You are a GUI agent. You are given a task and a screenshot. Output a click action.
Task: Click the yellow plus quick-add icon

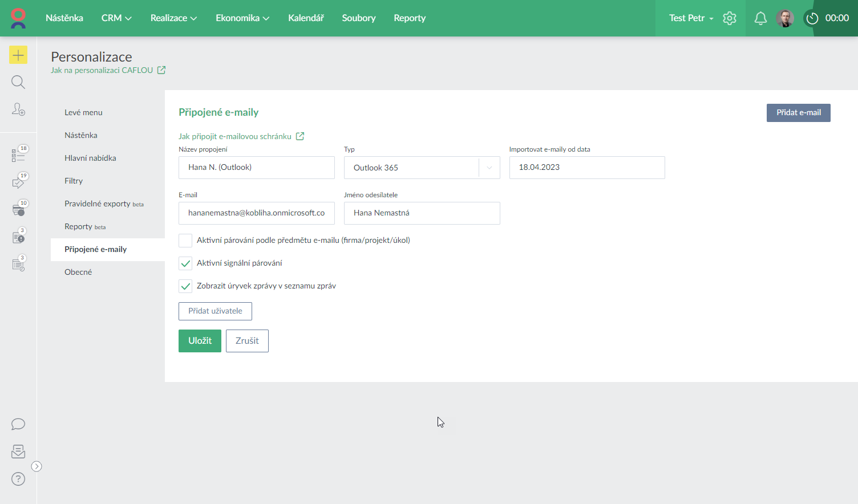coord(18,55)
